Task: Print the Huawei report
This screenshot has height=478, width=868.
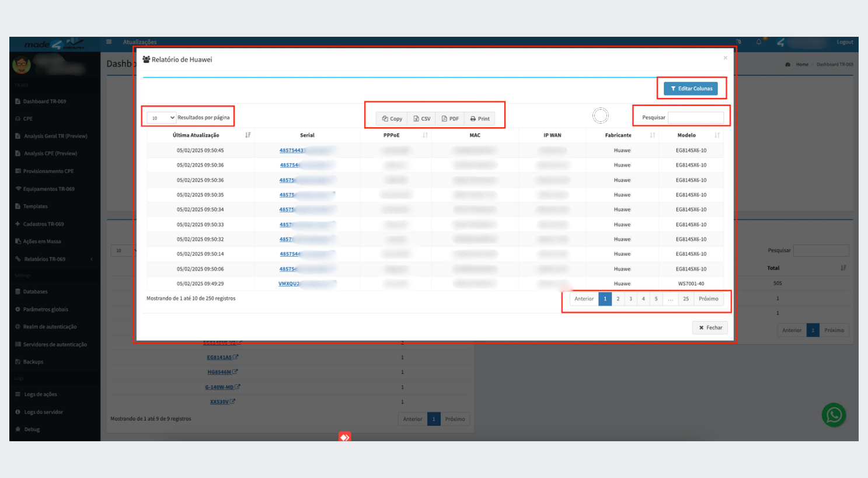Action: tap(480, 118)
